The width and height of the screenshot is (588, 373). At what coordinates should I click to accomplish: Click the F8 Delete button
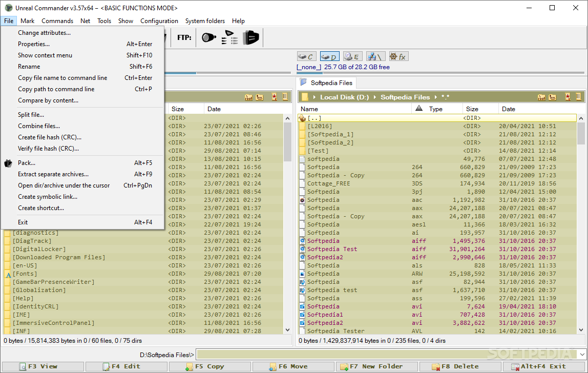[x=460, y=367]
